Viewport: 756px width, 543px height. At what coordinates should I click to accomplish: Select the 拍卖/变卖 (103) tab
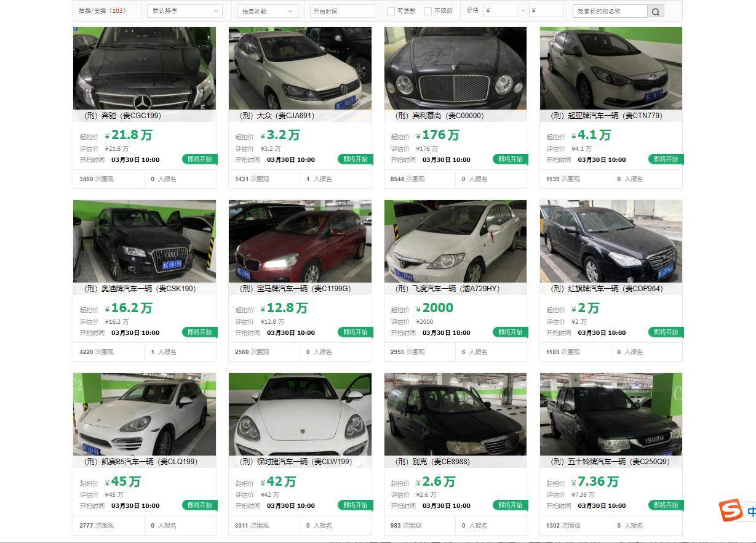click(x=102, y=11)
